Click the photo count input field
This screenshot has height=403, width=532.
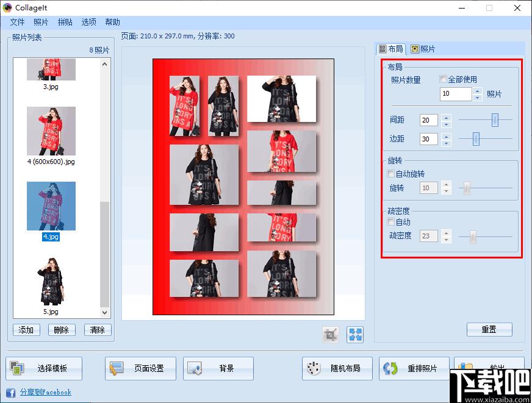456,94
